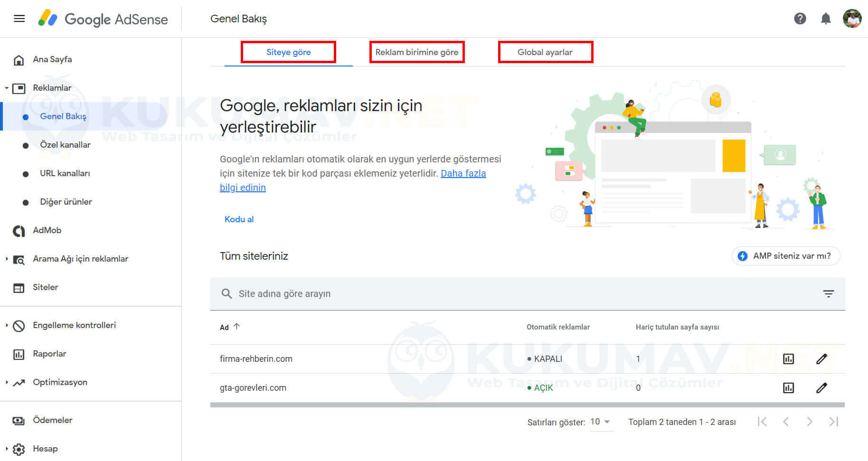Open the filter icon in the search bar
The width and height of the screenshot is (868, 461).
coord(829,294)
